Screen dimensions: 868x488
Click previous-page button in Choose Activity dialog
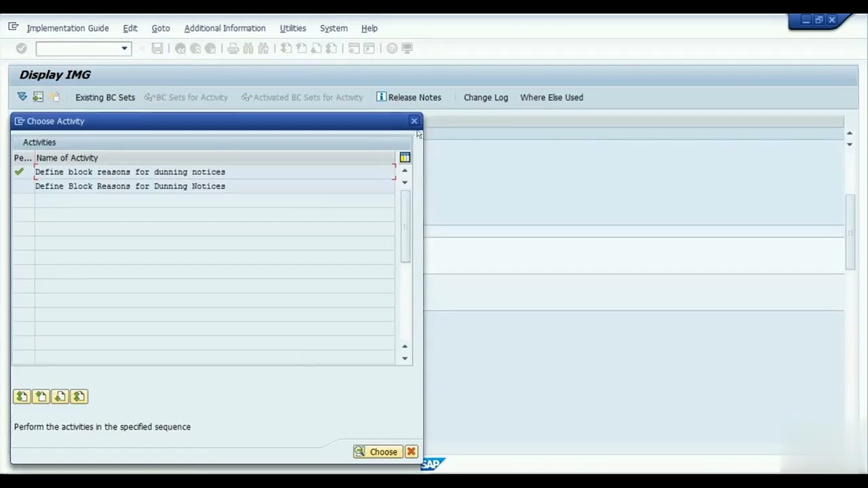[x=41, y=396]
